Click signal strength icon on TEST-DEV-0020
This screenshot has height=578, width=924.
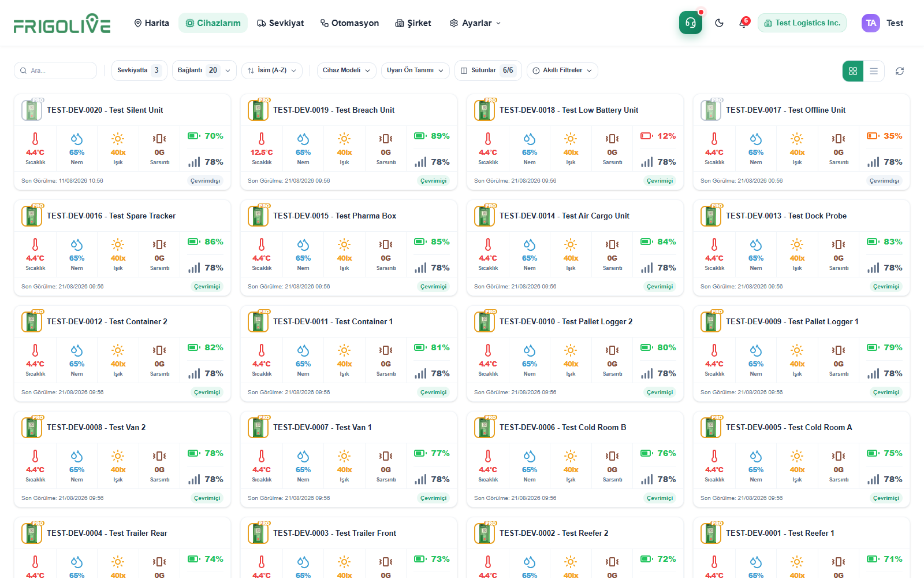point(194,162)
